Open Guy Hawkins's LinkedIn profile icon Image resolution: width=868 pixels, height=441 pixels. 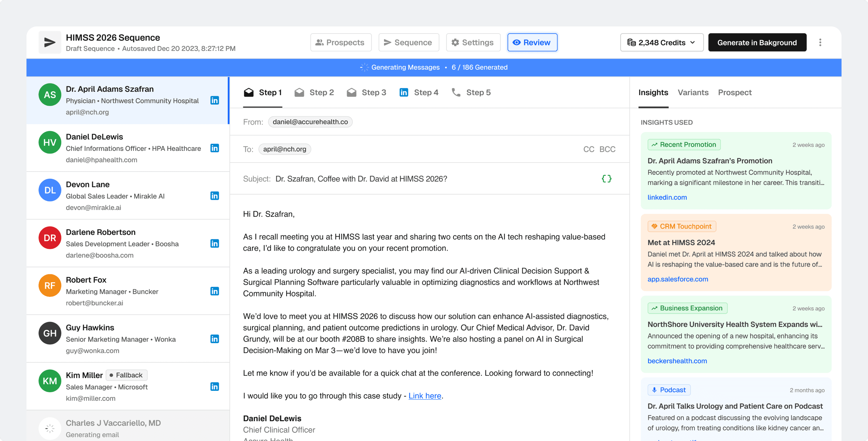pyautogui.click(x=215, y=339)
